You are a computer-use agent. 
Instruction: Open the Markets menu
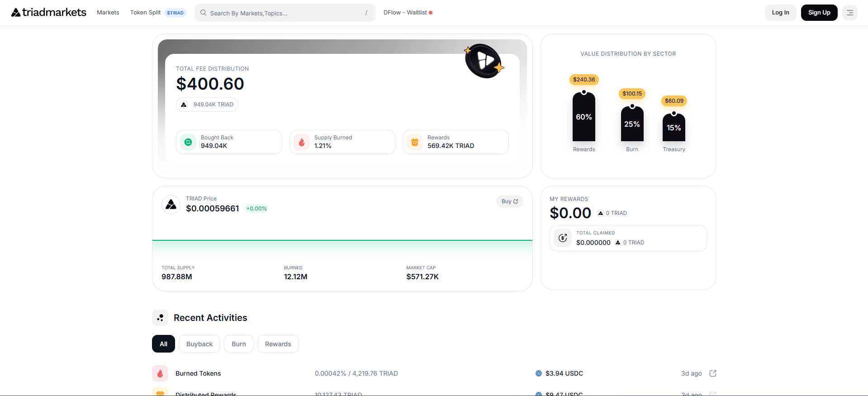pos(108,13)
